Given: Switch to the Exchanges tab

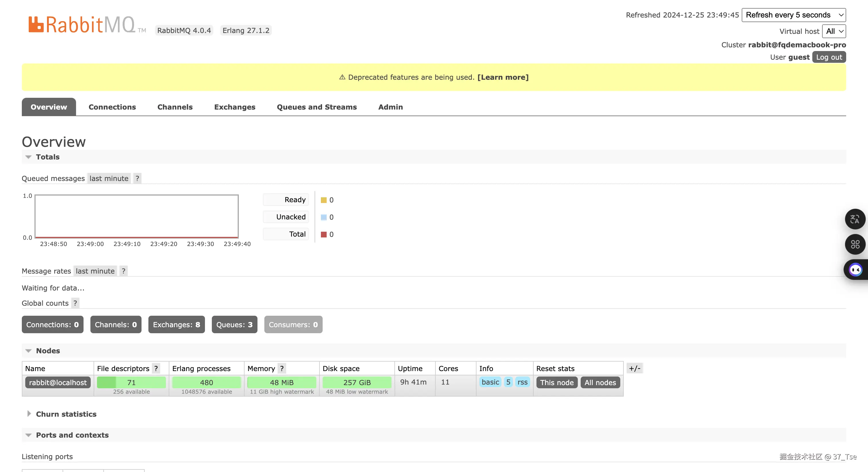Looking at the screenshot, I should tap(235, 107).
